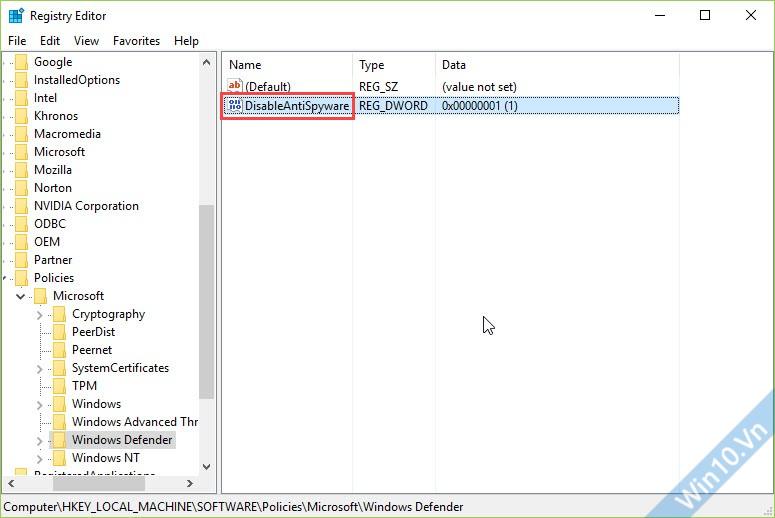Viewport: 775px width, 518px height.
Task: Click the NVIDIA Corporation folder icon
Action: pyautogui.click(x=21, y=206)
